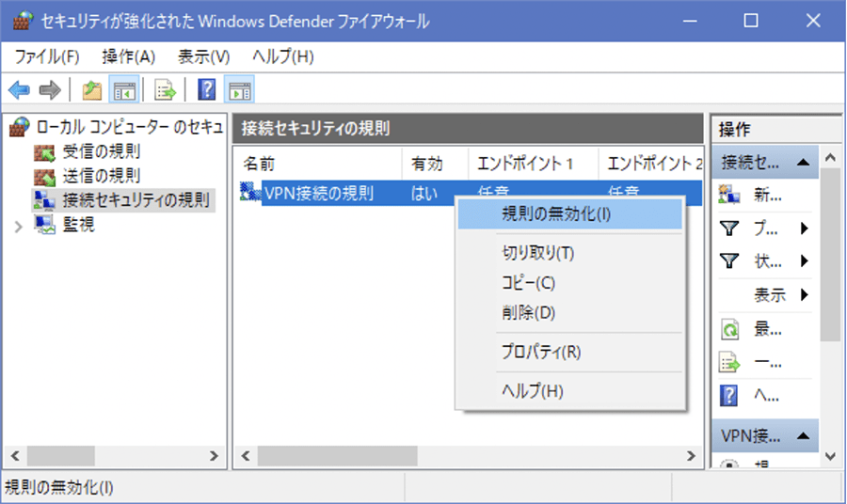This screenshot has height=504, width=847.
Task: Click down arrow of actions pane scrollbar
Action: 830,456
